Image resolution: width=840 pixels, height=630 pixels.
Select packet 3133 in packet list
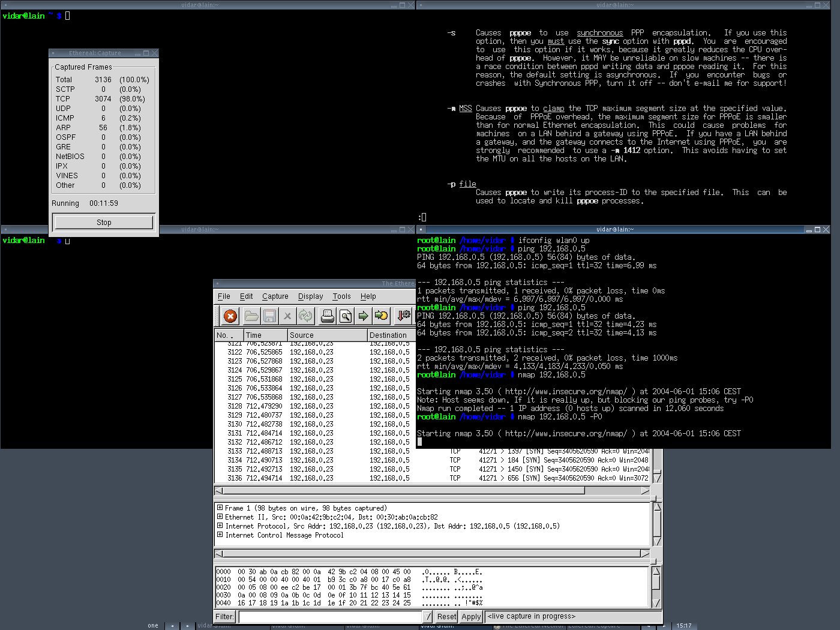point(432,451)
